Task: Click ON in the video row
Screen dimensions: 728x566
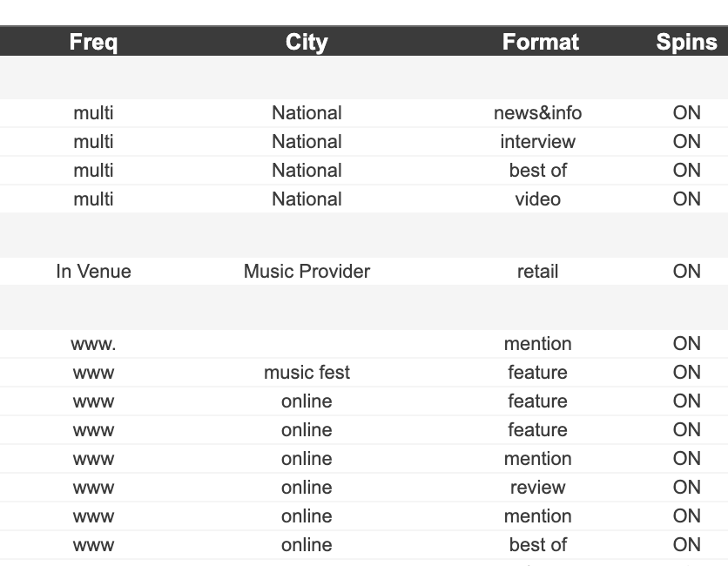Action: pyautogui.click(x=686, y=199)
